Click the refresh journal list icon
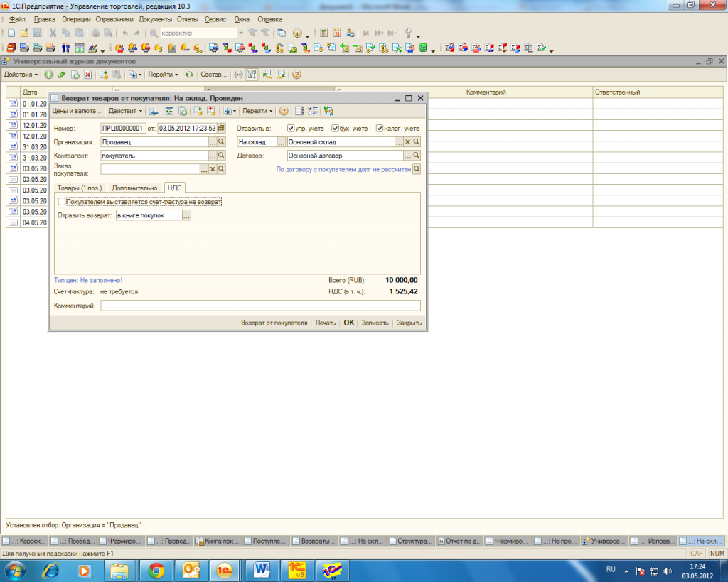728x582 pixels. (x=189, y=75)
